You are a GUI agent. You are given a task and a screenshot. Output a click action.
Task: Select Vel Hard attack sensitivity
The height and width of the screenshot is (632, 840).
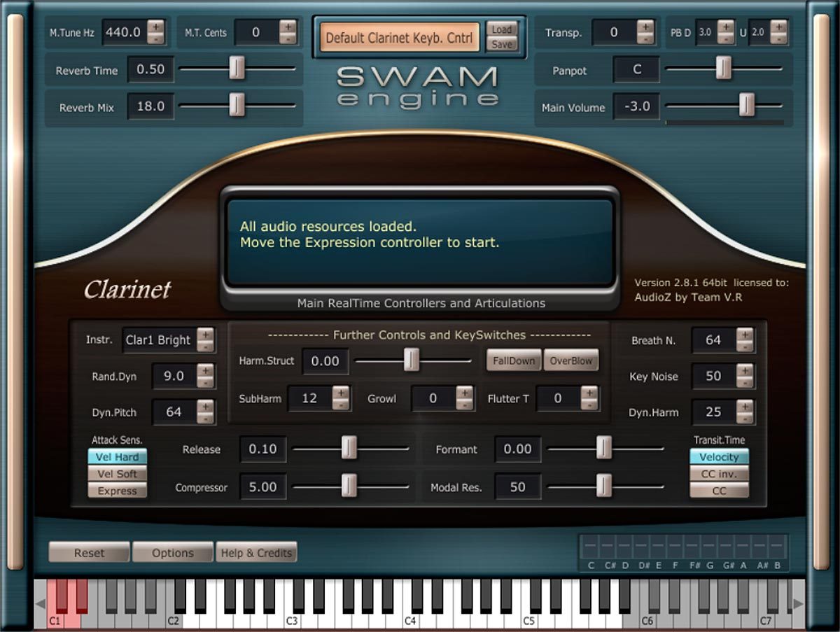click(x=118, y=457)
